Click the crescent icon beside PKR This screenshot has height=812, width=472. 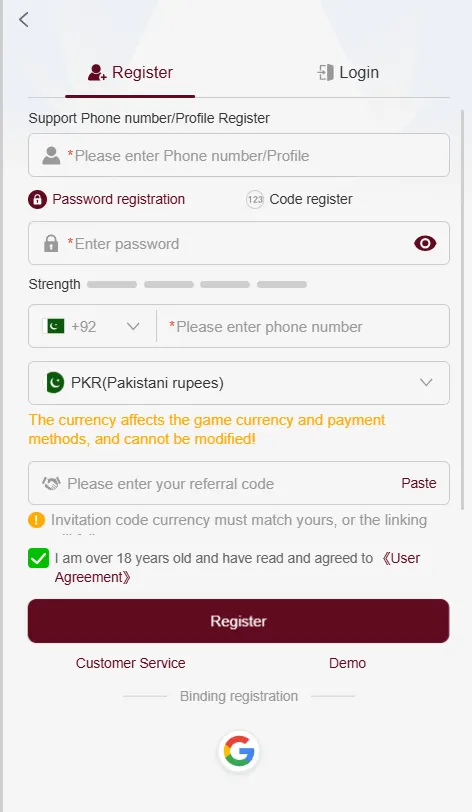coord(55,383)
